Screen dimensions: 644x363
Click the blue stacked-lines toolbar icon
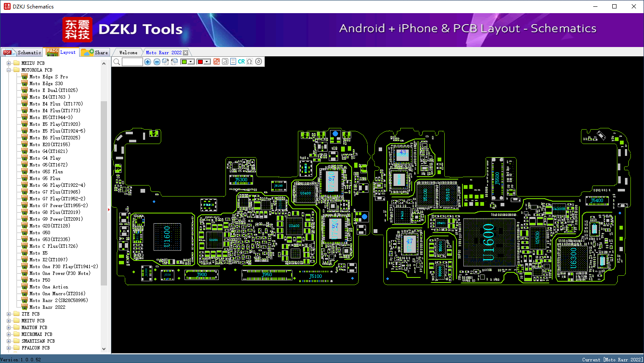click(x=233, y=61)
